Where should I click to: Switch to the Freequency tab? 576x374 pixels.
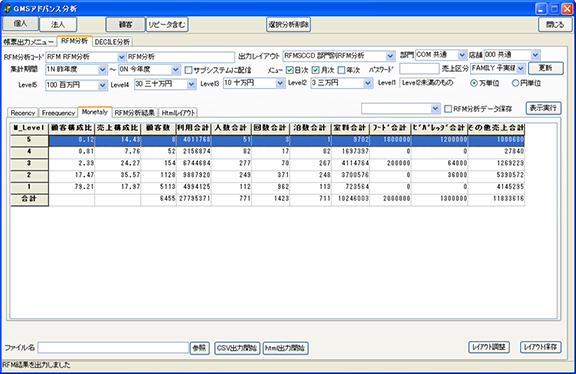coord(58,113)
